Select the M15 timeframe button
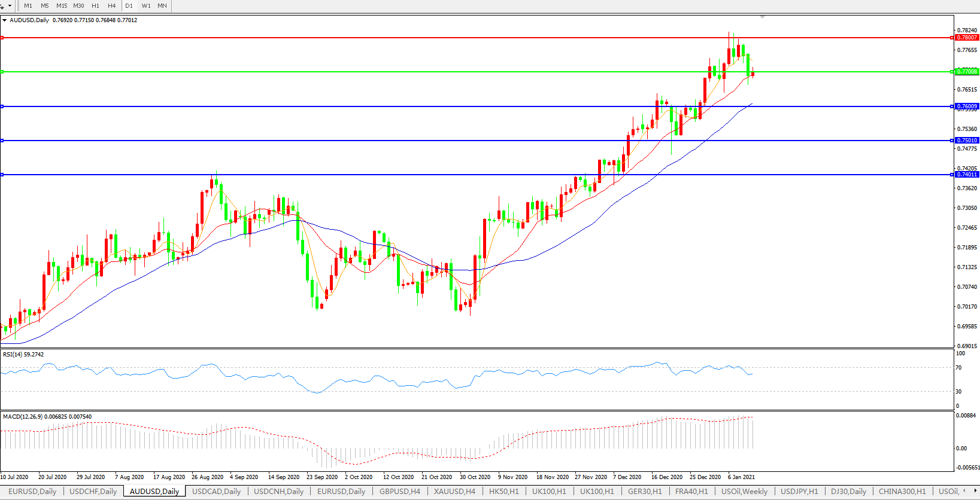The image size is (980, 500). coord(62,5)
